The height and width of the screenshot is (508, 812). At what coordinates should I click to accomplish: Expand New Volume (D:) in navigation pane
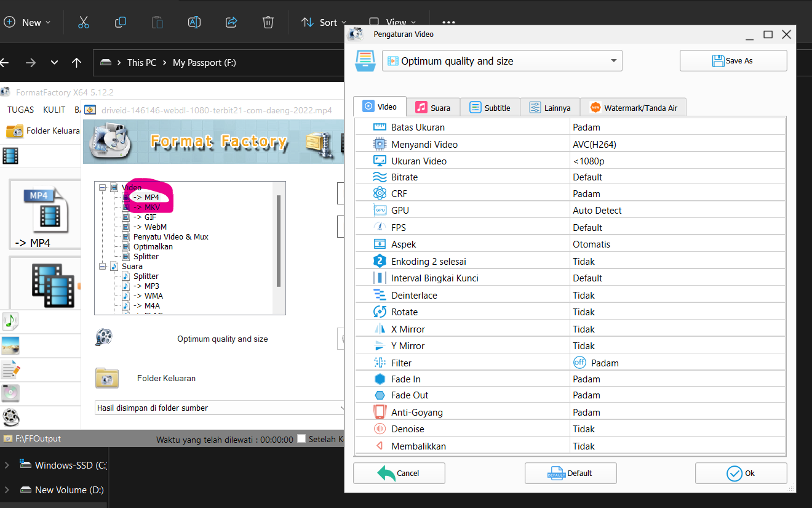[x=7, y=490]
